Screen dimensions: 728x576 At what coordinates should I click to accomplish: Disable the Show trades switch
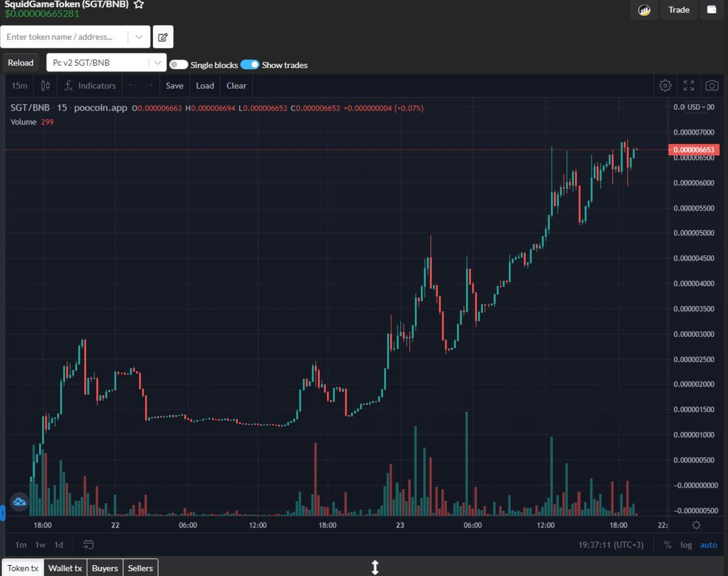pyautogui.click(x=250, y=64)
